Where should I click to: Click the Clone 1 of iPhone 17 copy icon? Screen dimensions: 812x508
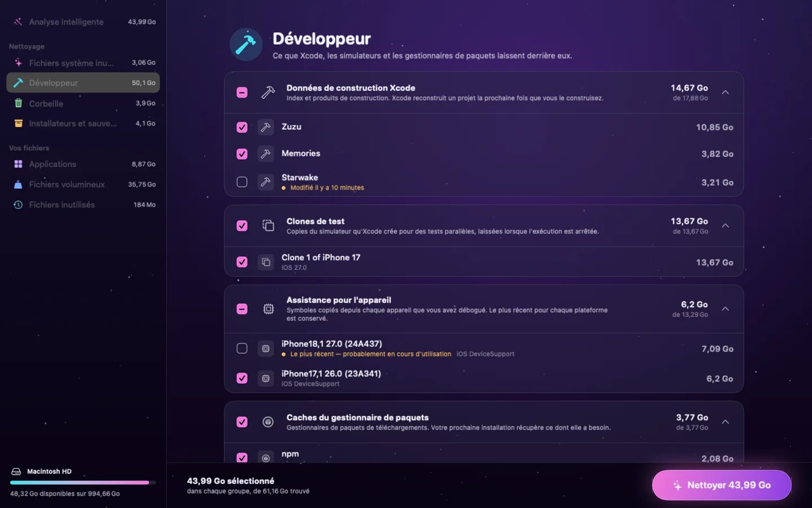266,262
